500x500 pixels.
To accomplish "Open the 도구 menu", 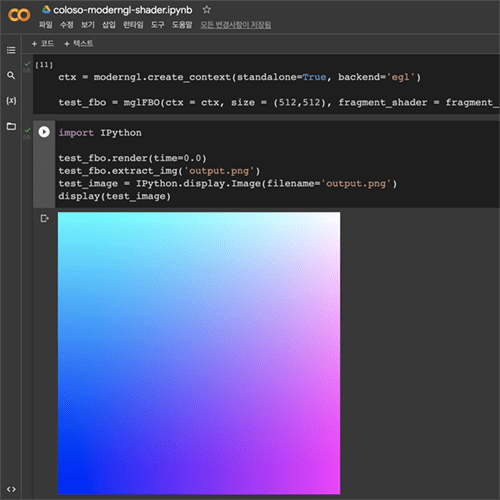I will [157, 25].
